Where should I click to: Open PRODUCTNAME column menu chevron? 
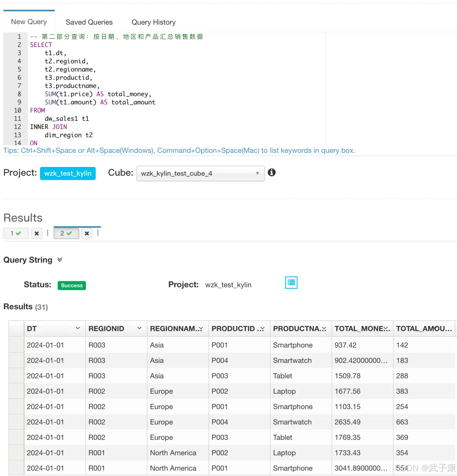324,329
